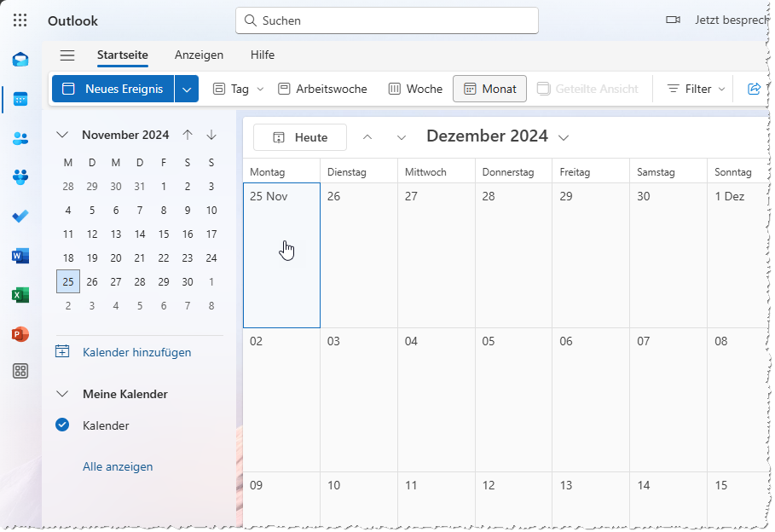Toggle the Kalender visibility under Meine Kalender

pyautogui.click(x=61, y=425)
